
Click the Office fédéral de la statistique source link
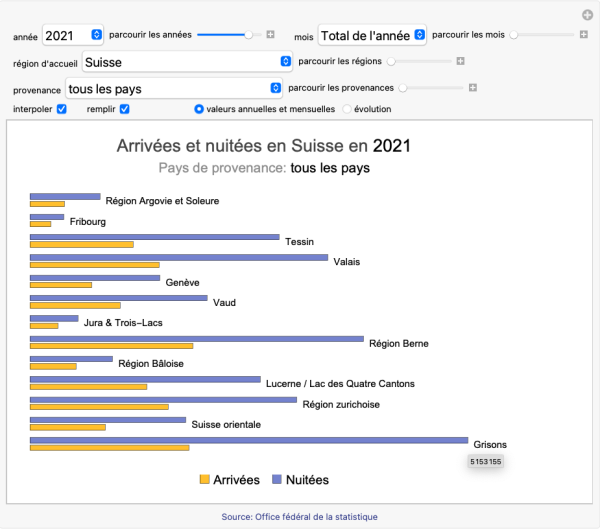coord(300,516)
